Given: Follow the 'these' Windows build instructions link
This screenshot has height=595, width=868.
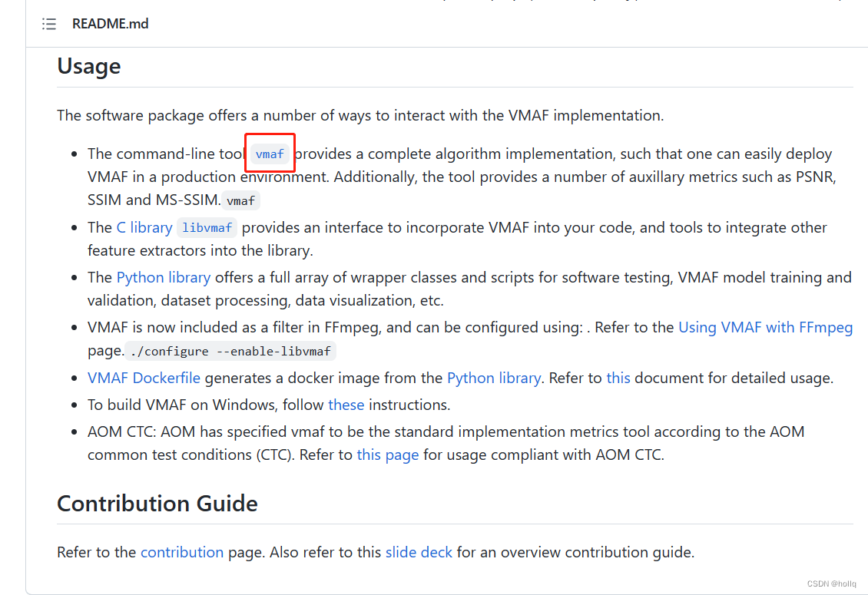Looking at the screenshot, I should [x=346, y=405].
